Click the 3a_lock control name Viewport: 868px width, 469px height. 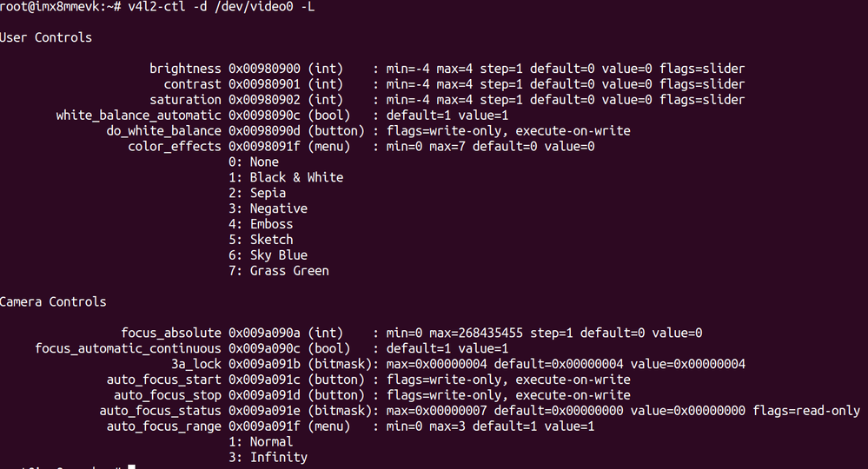(199, 364)
